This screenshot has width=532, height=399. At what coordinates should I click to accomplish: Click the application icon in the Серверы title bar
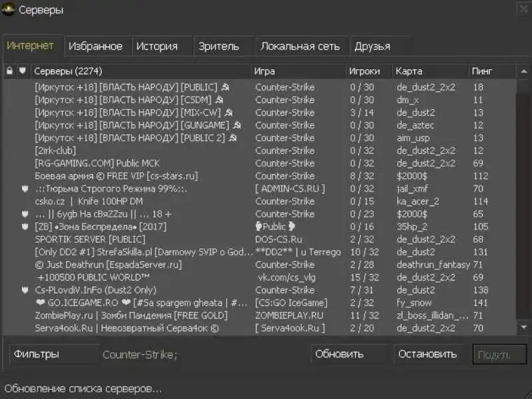pos(8,9)
